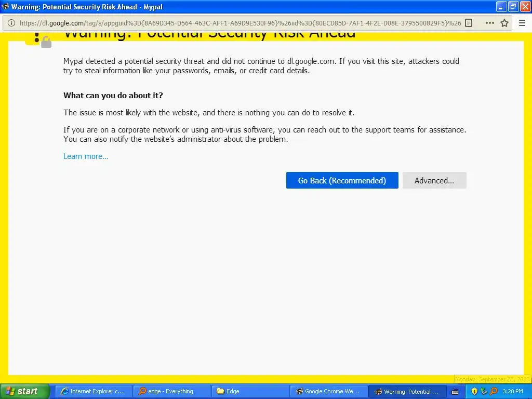Switch to Google Chrome We... taskbar window
The image size is (532, 399).
point(328,391)
